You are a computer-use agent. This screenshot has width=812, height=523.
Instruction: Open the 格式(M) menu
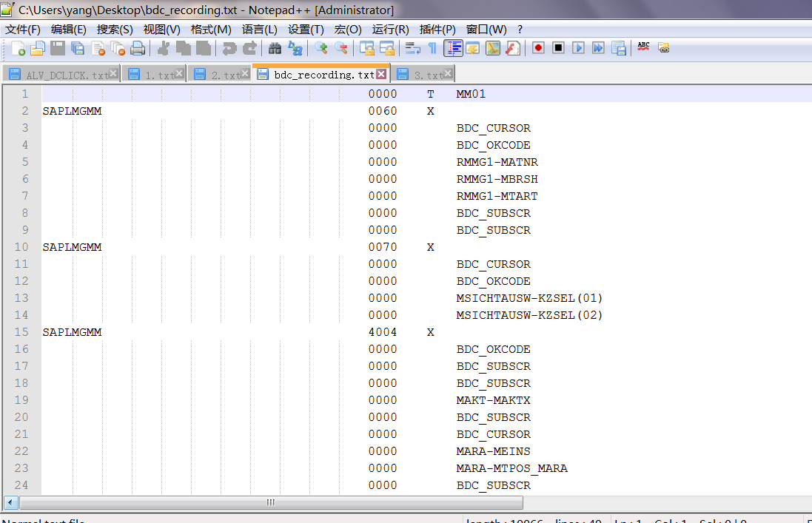[211, 30]
